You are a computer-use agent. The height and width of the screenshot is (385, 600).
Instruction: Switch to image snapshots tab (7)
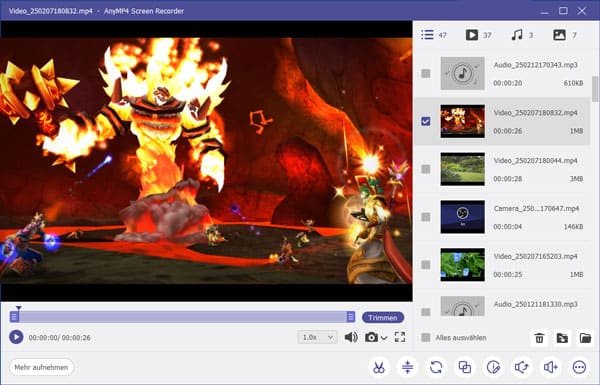pyautogui.click(x=565, y=35)
